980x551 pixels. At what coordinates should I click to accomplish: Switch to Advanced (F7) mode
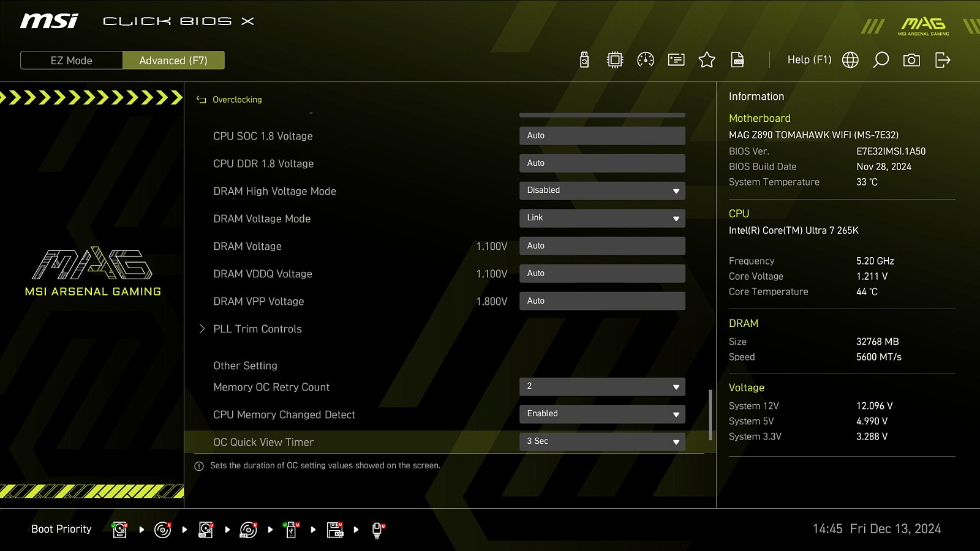click(173, 61)
